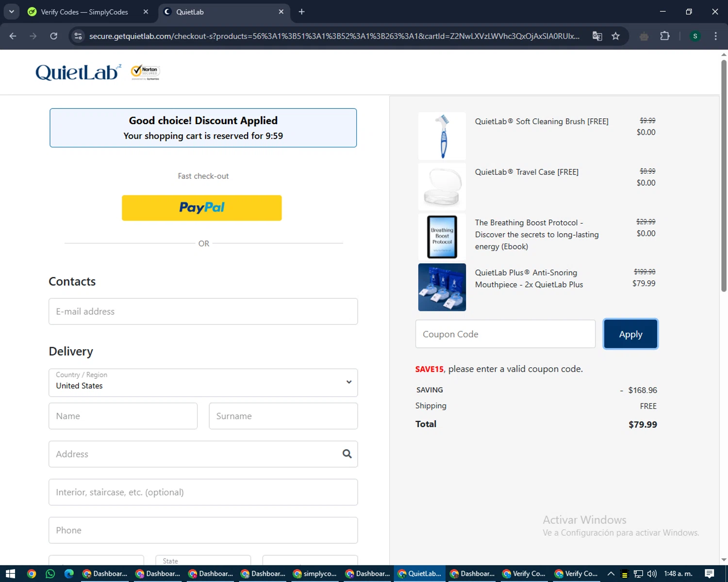
Task: Click the page vertical scrollbar
Action: 724,175
